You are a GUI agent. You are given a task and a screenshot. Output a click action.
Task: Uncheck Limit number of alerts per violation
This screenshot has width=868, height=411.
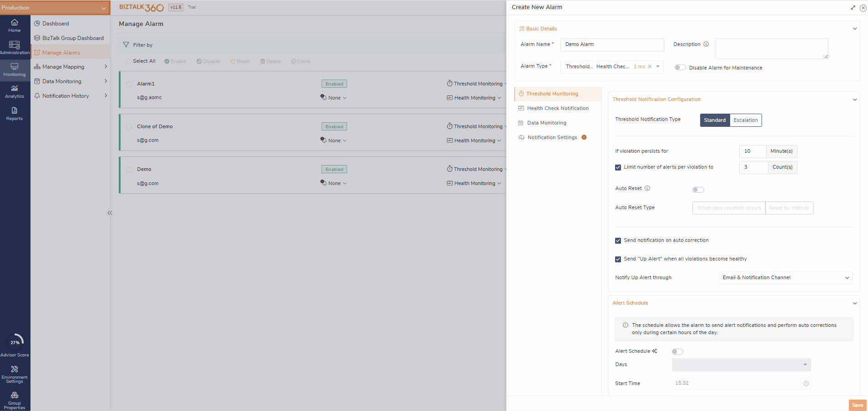pos(618,167)
